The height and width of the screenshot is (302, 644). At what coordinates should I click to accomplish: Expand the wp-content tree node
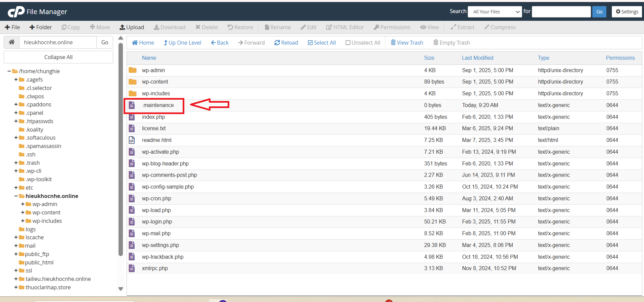[22, 212]
